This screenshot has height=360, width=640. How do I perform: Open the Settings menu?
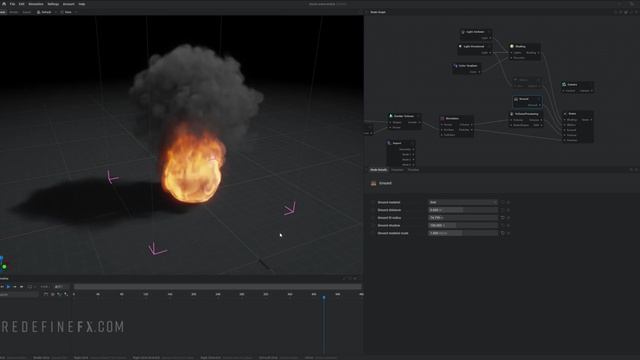click(53, 4)
